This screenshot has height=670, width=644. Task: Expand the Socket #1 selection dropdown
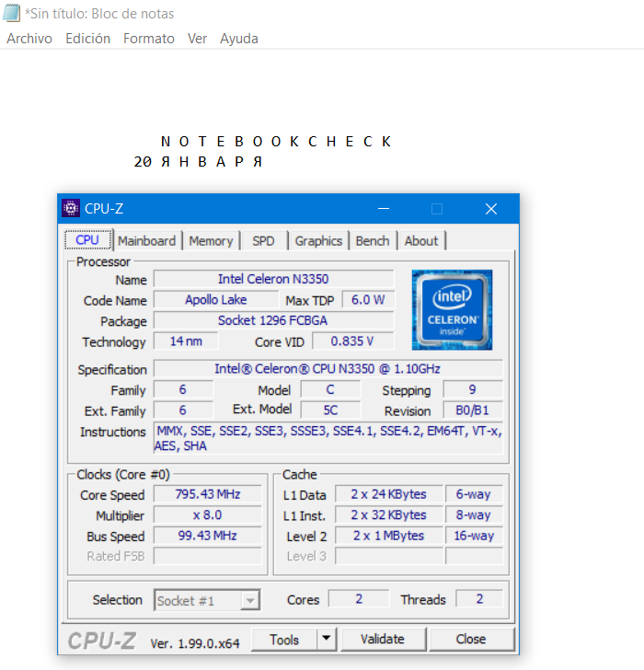[x=250, y=600]
